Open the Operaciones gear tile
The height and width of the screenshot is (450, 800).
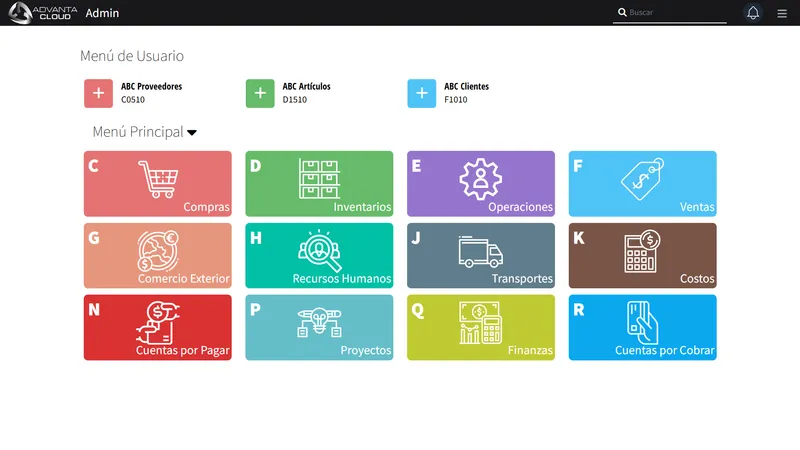(481, 184)
